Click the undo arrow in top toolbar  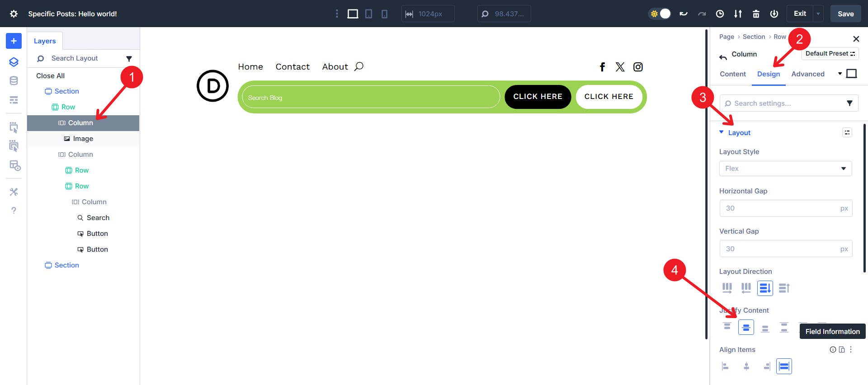click(684, 14)
